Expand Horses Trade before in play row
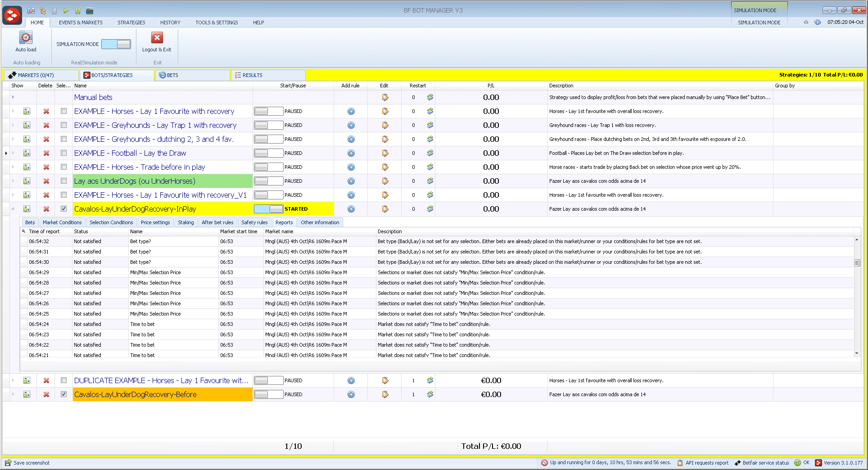Image resolution: width=868 pixels, height=470 pixels. [x=13, y=167]
